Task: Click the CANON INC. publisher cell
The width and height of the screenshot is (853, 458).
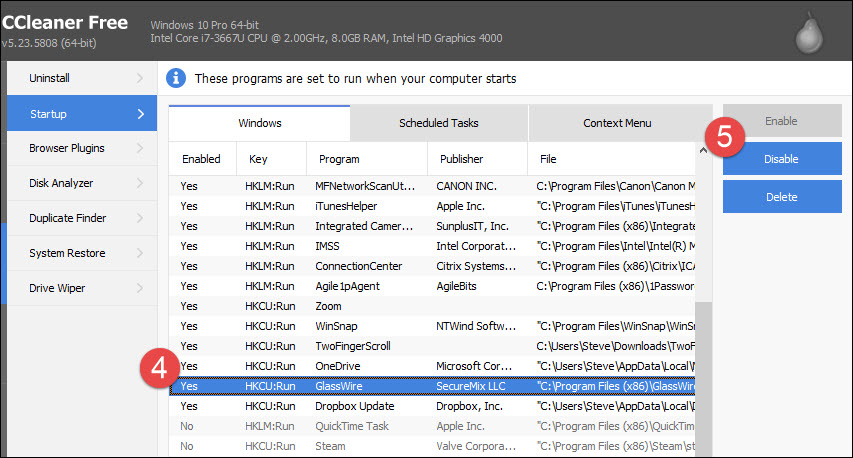Action: [466, 186]
